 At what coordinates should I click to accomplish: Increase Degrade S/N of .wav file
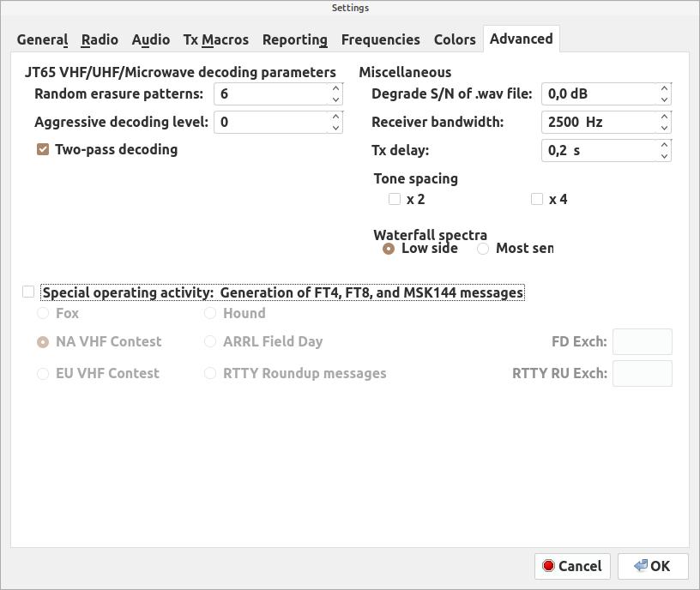[664, 88]
